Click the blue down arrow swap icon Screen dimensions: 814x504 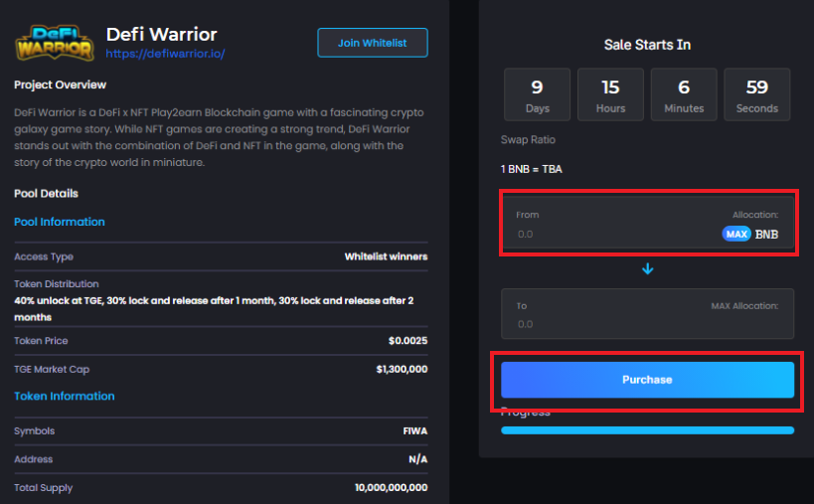click(x=647, y=268)
